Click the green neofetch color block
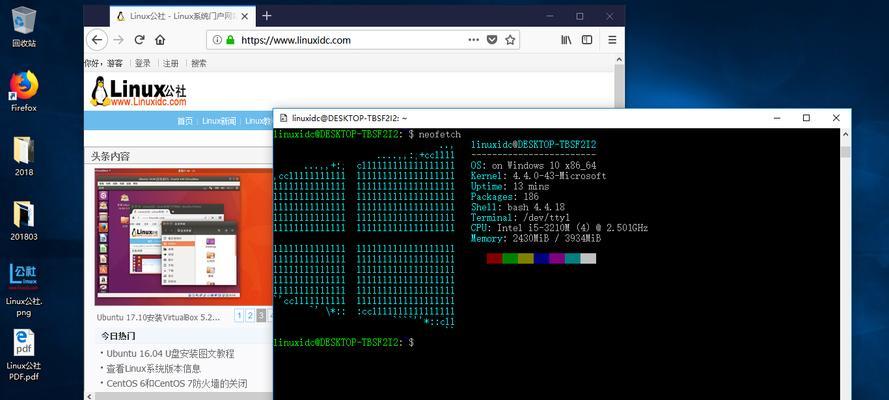889x400 pixels. (510, 258)
